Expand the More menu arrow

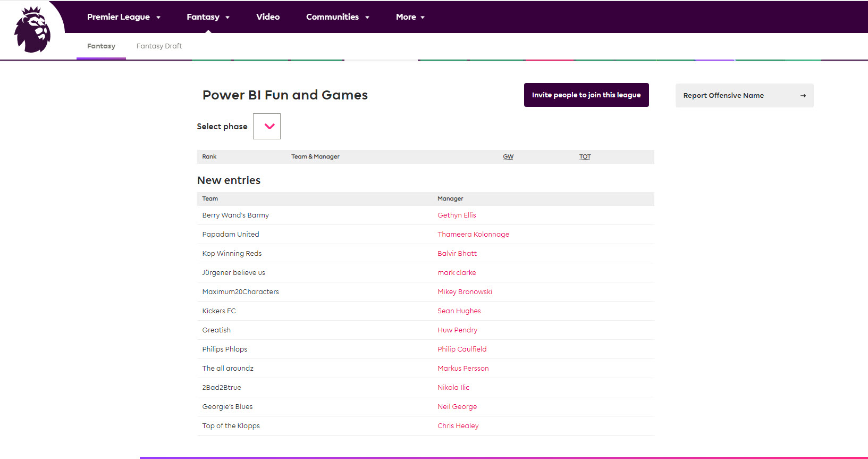pyautogui.click(x=423, y=18)
